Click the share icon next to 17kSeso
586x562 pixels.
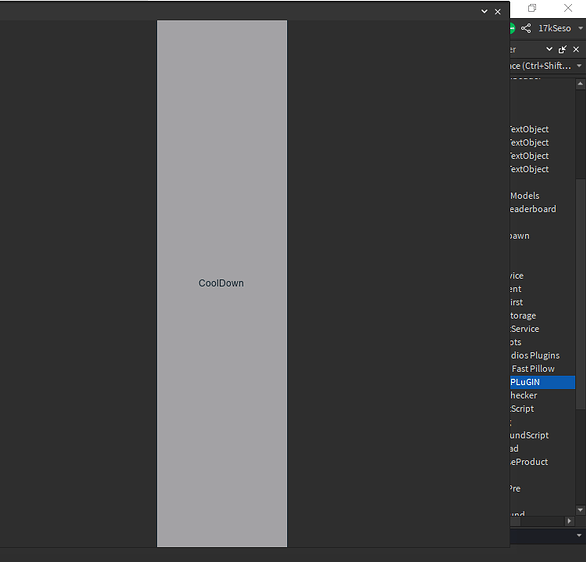coord(526,28)
